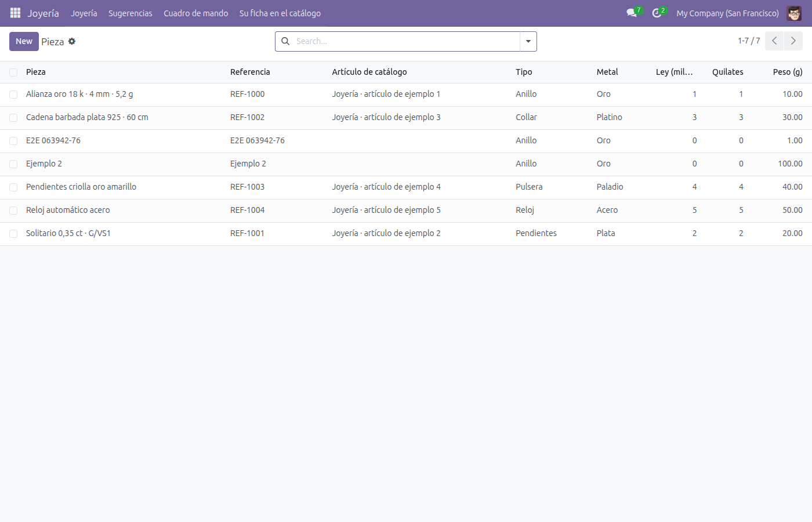Check the Cadena barbada plata row checkbox
Screen dimensions: 812x522
(x=13, y=117)
